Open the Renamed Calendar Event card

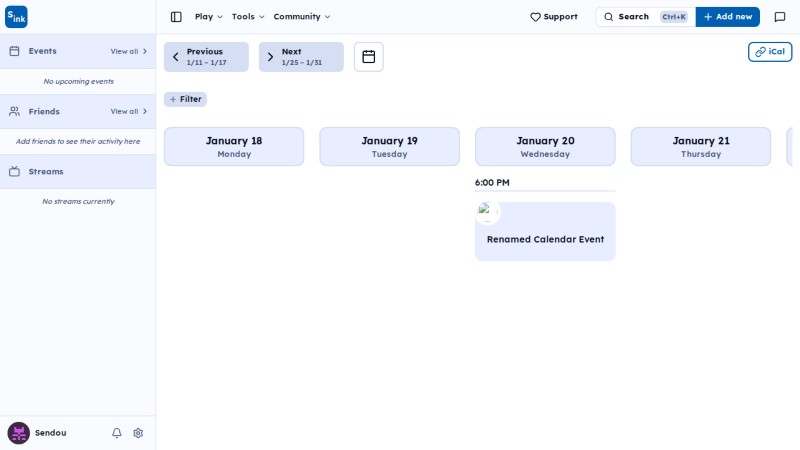(x=545, y=232)
